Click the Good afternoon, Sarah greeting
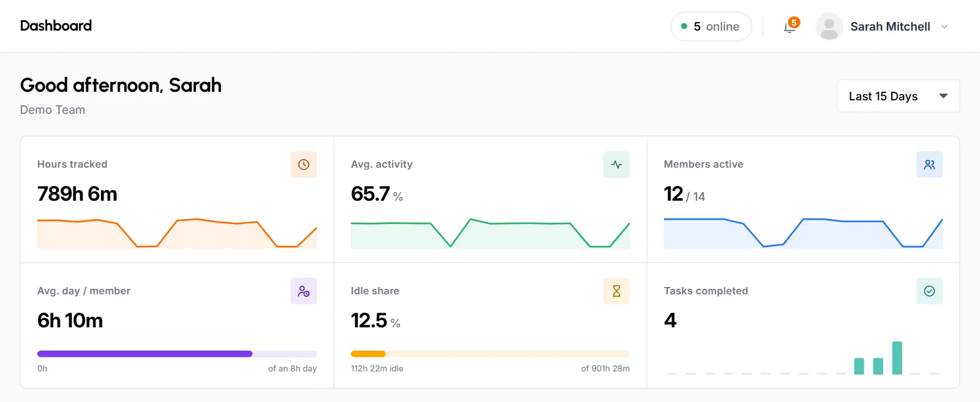This screenshot has width=980, height=402. pyautogui.click(x=121, y=85)
